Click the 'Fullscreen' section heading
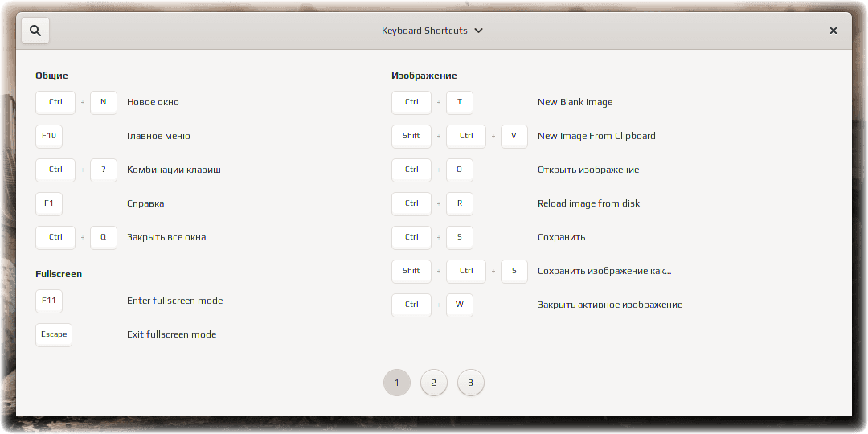The height and width of the screenshot is (434, 868). click(x=59, y=274)
